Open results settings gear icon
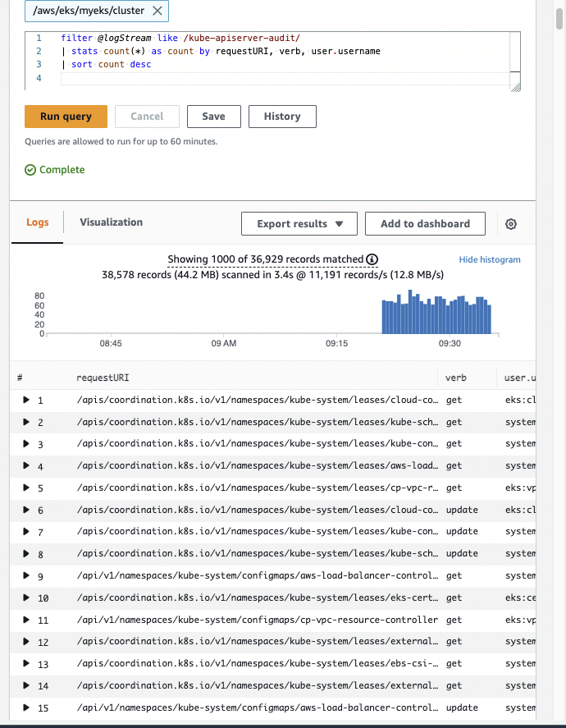The image size is (566, 728). (511, 224)
